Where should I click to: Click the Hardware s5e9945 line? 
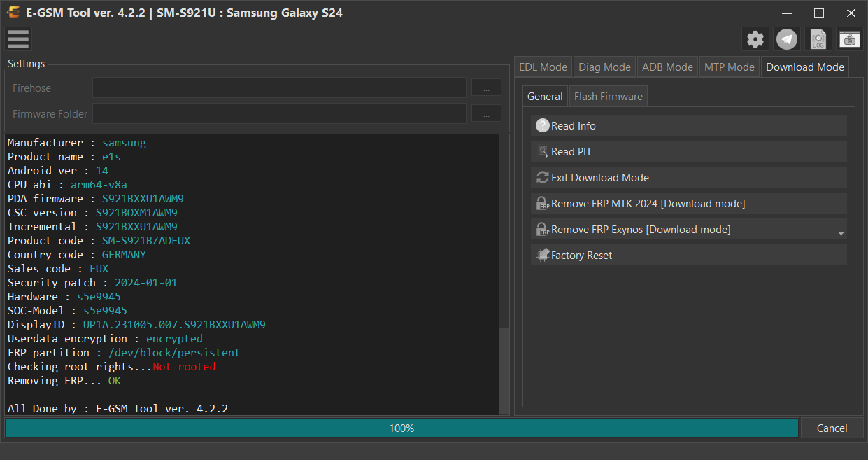click(x=64, y=297)
